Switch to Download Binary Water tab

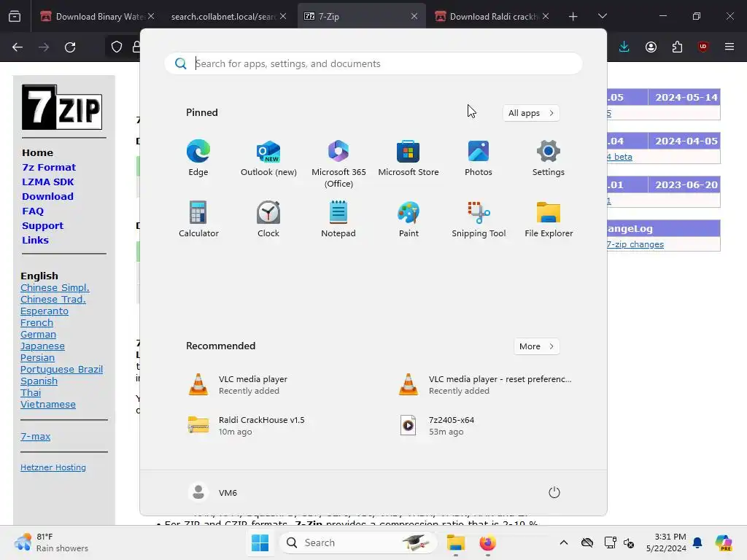pyautogui.click(x=97, y=16)
